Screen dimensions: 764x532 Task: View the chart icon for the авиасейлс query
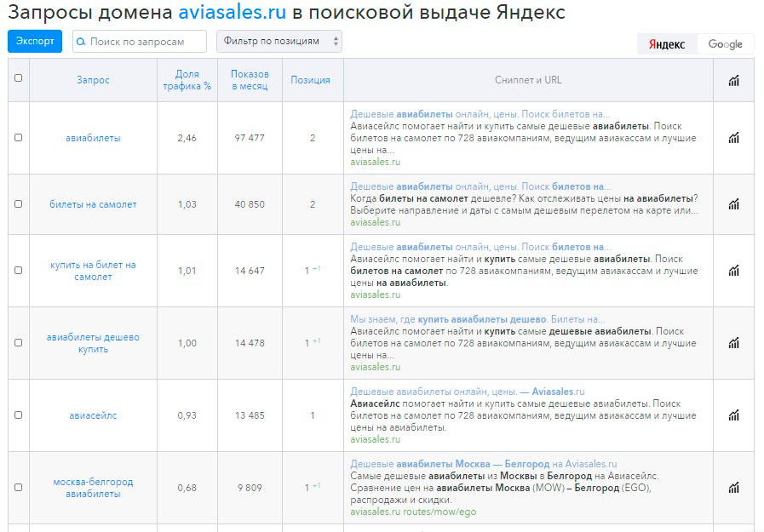(734, 415)
